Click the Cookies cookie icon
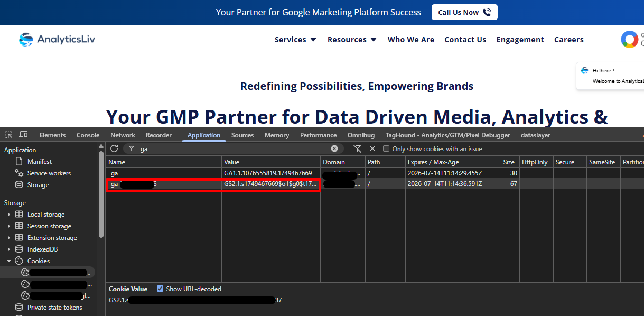Screen dimensions: 644x316 tap(19, 261)
